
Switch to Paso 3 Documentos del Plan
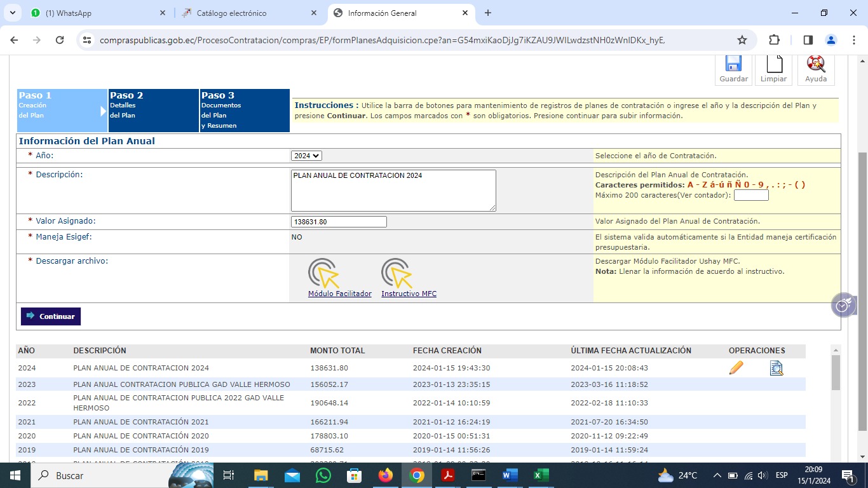pyautogui.click(x=245, y=111)
